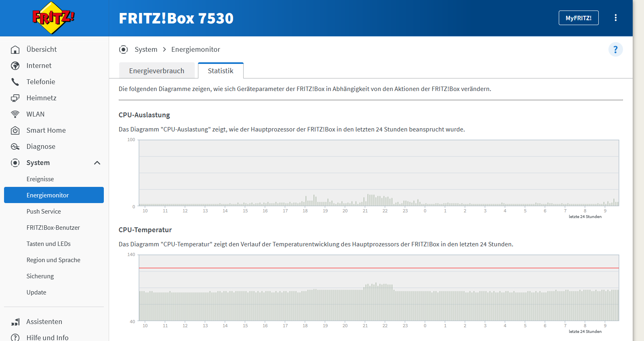The height and width of the screenshot is (341, 644).
Task: Open Region und Sprache submenu item
Action: pos(54,260)
